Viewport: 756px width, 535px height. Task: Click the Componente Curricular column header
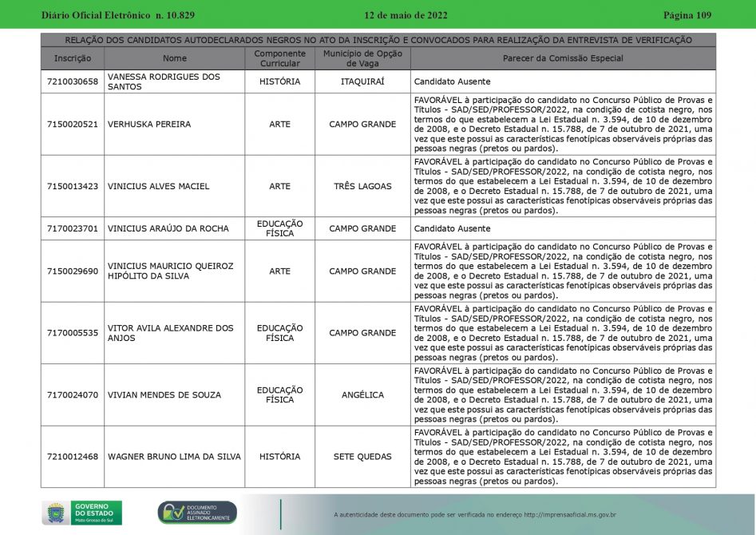279,58
